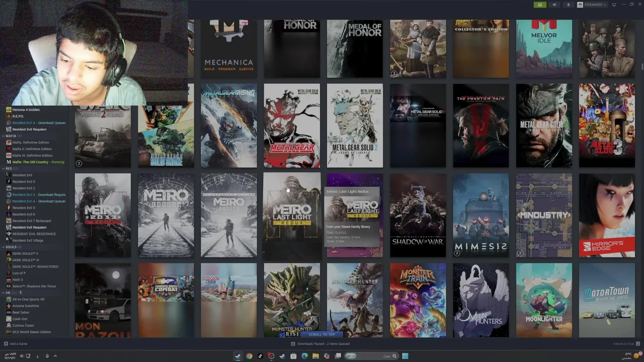
Task: Open the Metal Gear Solid 2 cover
Action: click(x=355, y=126)
